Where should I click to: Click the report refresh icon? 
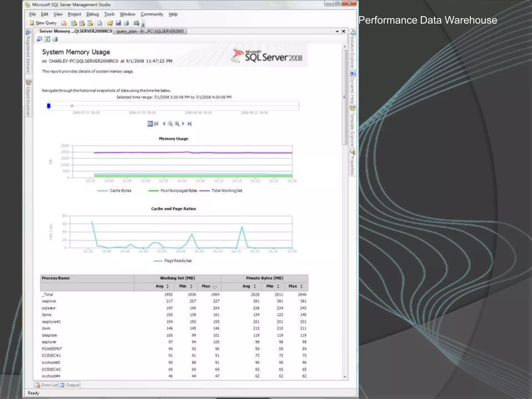click(x=47, y=39)
